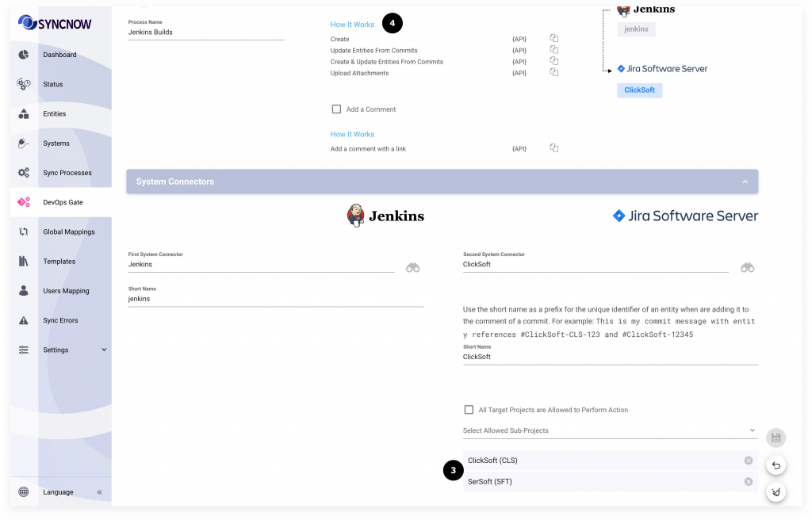
Task: Click Entities menu label
Action: pyautogui.click(x=55, y=113)
